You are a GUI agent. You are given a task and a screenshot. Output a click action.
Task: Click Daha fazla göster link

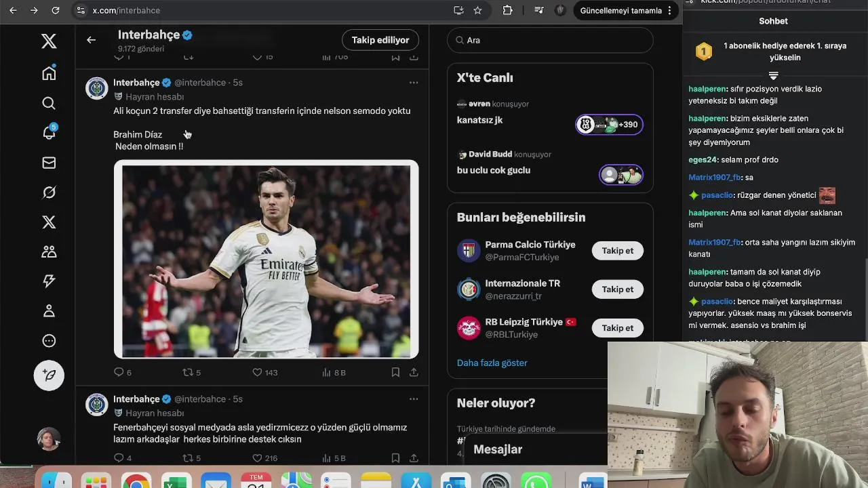(492, 363)
